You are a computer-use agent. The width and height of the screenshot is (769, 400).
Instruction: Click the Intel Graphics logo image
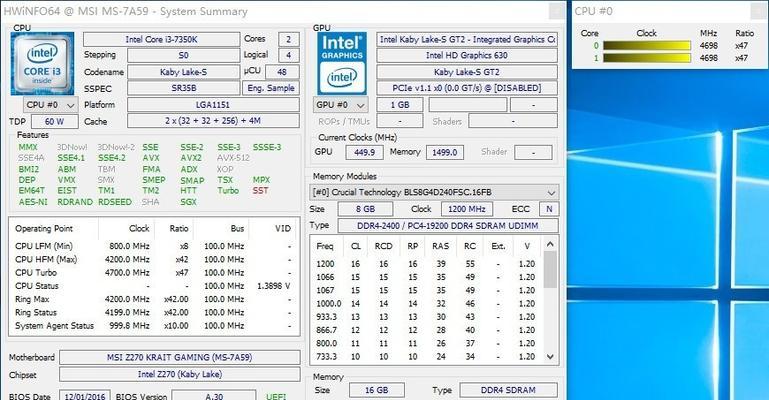[x=342, y=64]
